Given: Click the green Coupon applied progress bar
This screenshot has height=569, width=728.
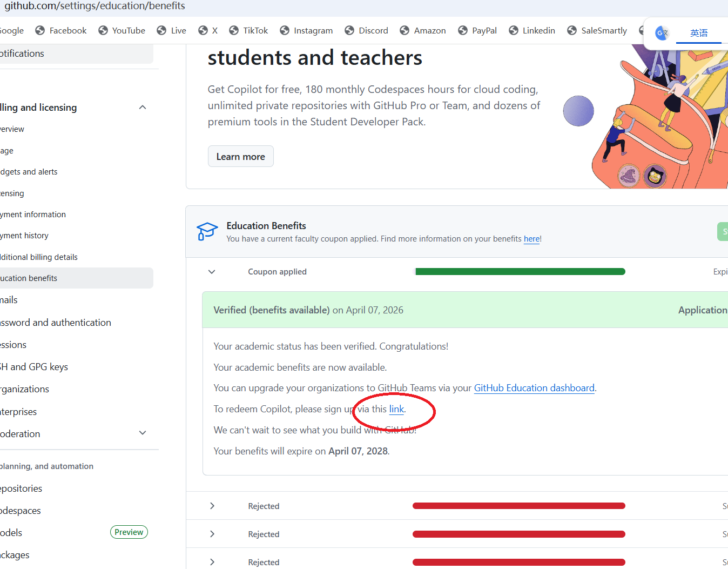Looking at the screenshot, I should tap(520, 272).
